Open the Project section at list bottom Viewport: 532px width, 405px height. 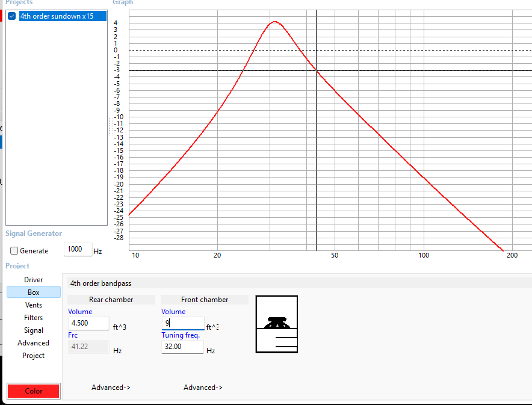[34, 356]
